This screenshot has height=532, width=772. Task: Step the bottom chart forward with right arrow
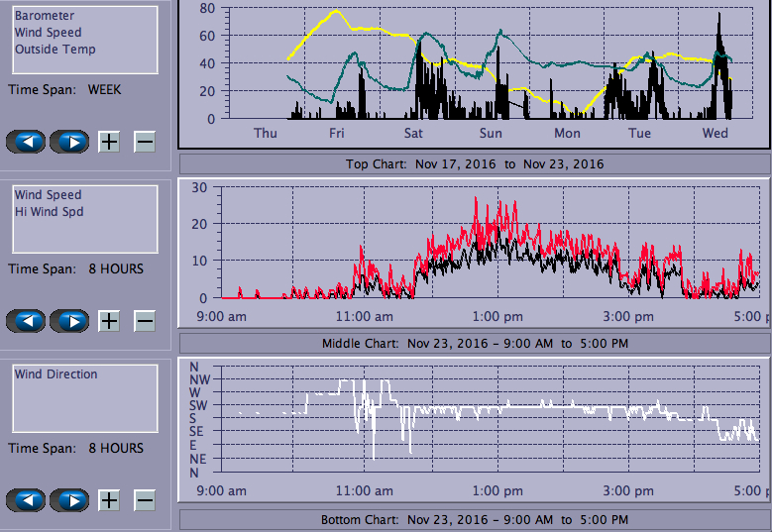(69, 500)
